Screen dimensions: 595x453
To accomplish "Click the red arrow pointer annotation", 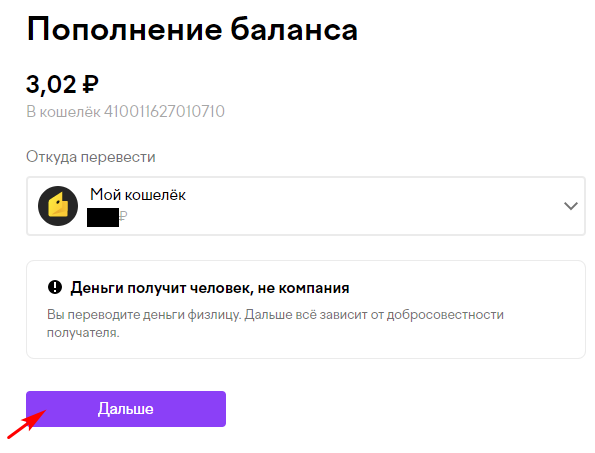I will [27, 424].
